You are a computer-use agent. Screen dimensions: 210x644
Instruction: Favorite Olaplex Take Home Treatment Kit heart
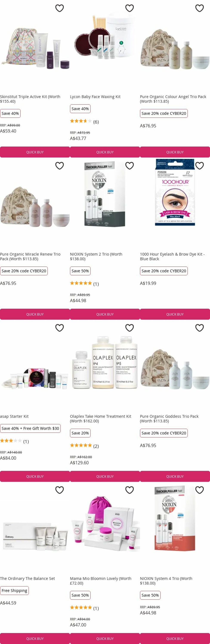point(130,328)
